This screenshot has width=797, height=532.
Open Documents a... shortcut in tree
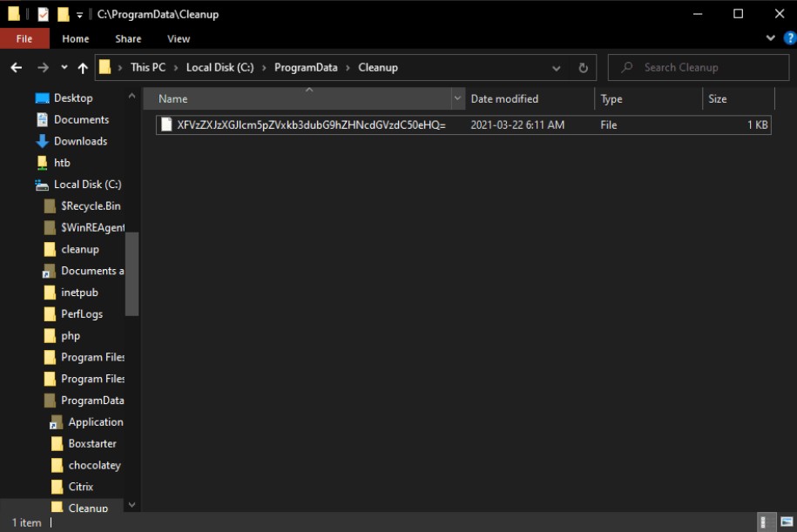[92, 271]
